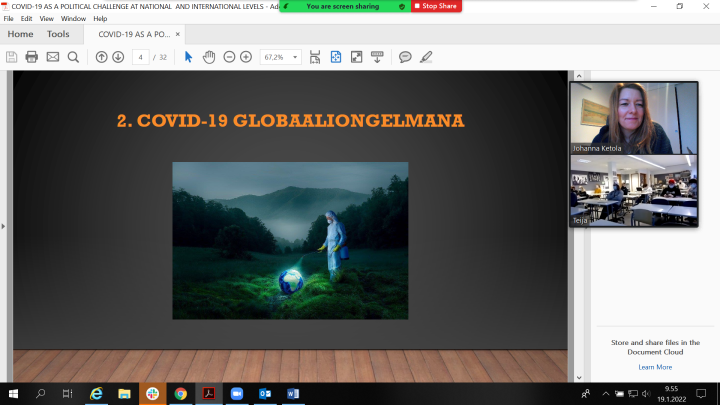This screenshot has width=720, height=405.
Task: Switch to the Tools tab
Action: tap(58, 34)
